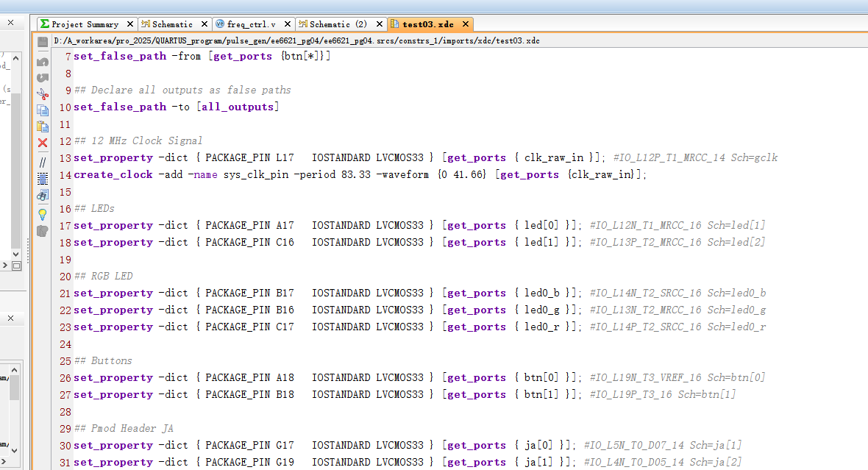Viewport: 868px width, 470px height.
Task: Click 'all_outputs' on line 10
Action: pos(238,107)
